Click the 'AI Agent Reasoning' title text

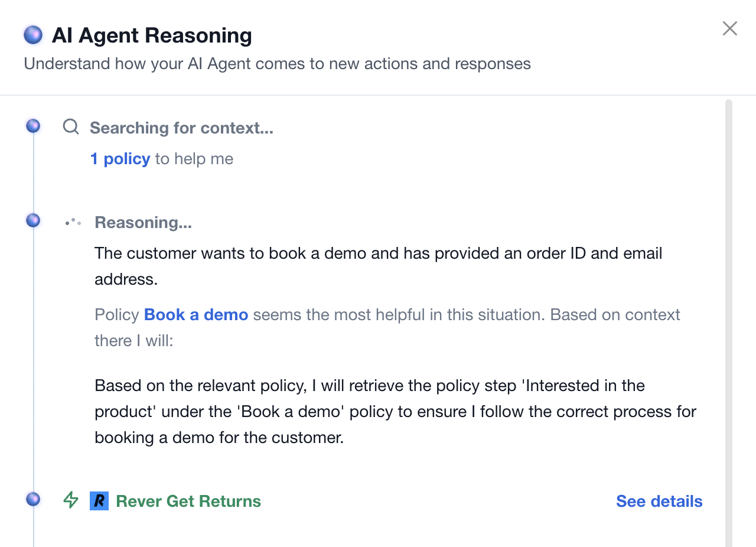click(152, 35)
